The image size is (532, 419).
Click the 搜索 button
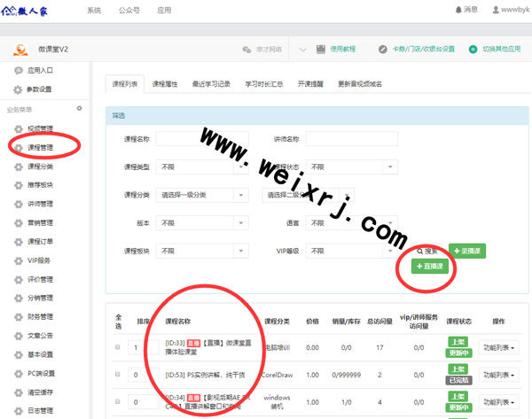[427, 252]
